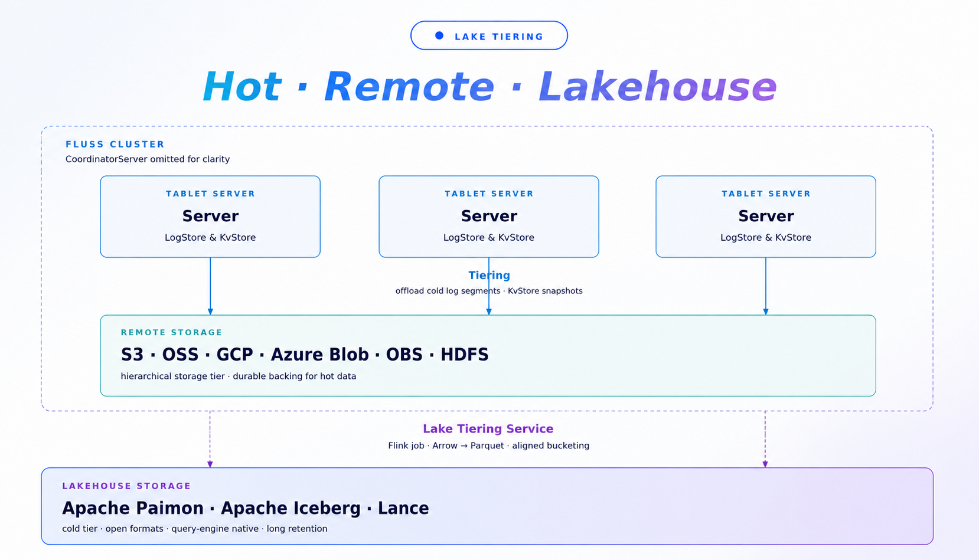Image resolution: width=979 pixels, height=560 pixels.
Task: Click the purple "Lake Tiering Service" label
Action: pos(488,429)
